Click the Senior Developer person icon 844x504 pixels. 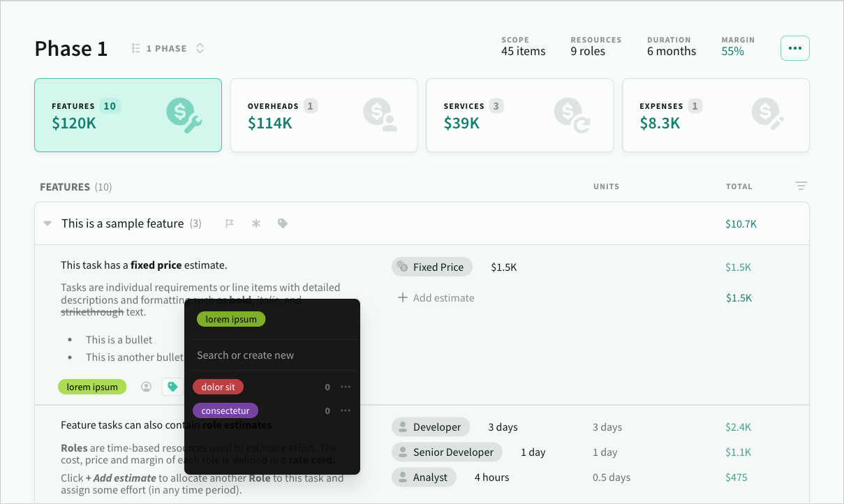[402, 452]
